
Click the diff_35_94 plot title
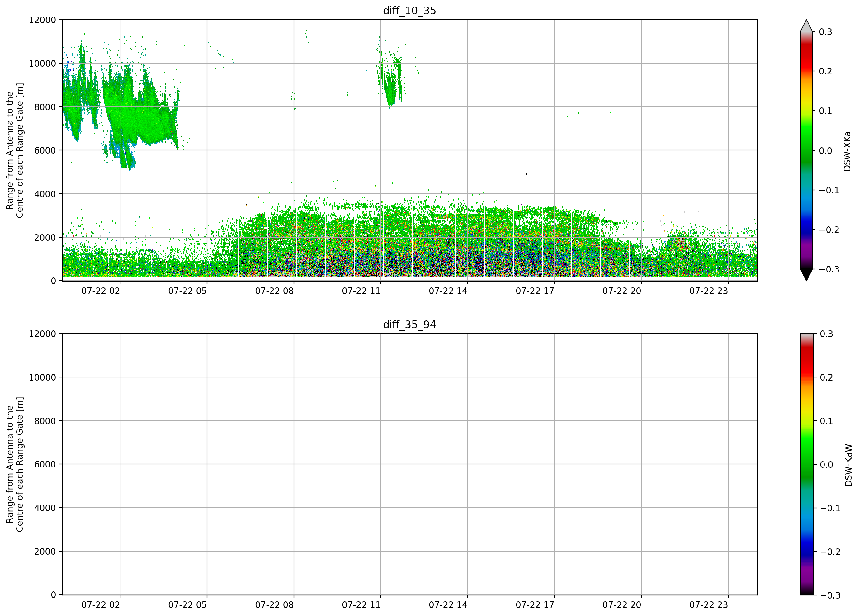coord(409,325)
